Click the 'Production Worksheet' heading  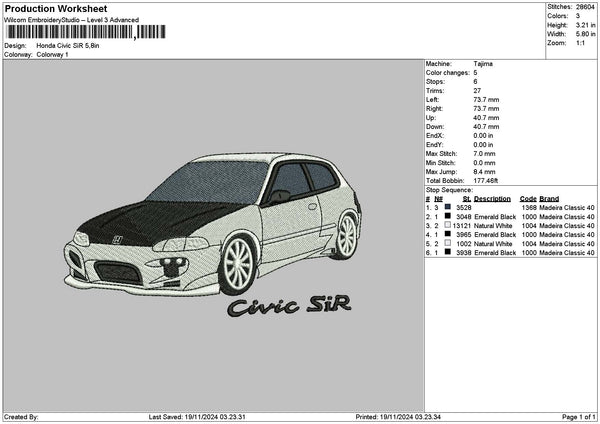[56, 8]
